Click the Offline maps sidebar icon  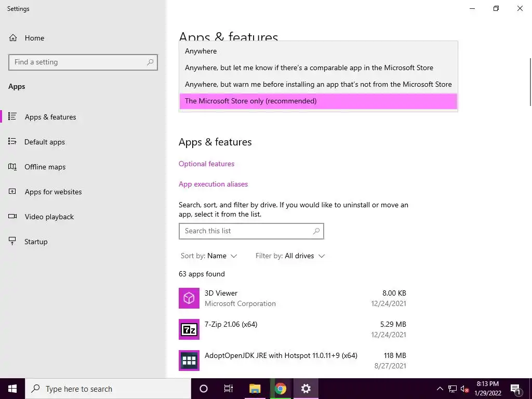[x=12, y=167]
